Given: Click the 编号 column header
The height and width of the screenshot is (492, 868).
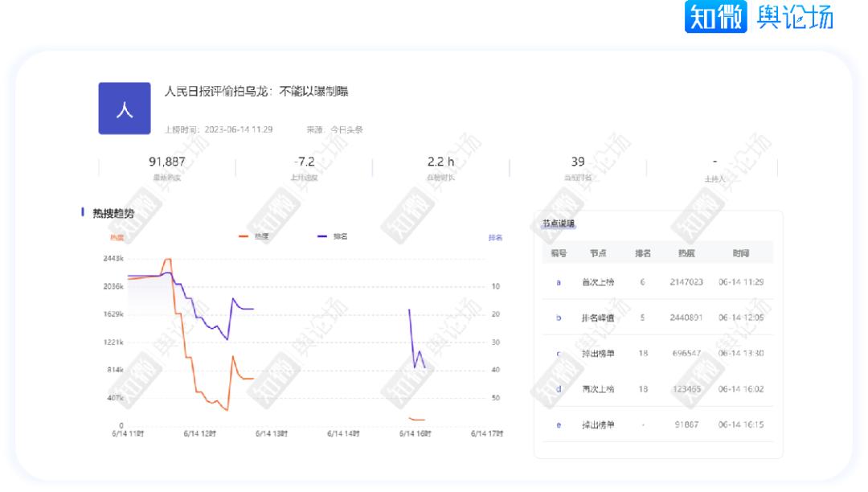Looking at the screenshot, I should click(x=559, y=253).
